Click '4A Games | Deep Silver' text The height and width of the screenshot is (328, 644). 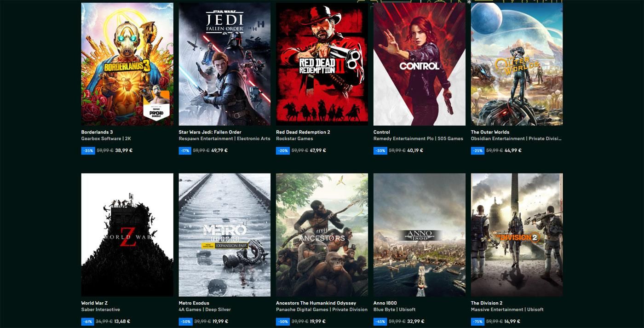(205, 310)
